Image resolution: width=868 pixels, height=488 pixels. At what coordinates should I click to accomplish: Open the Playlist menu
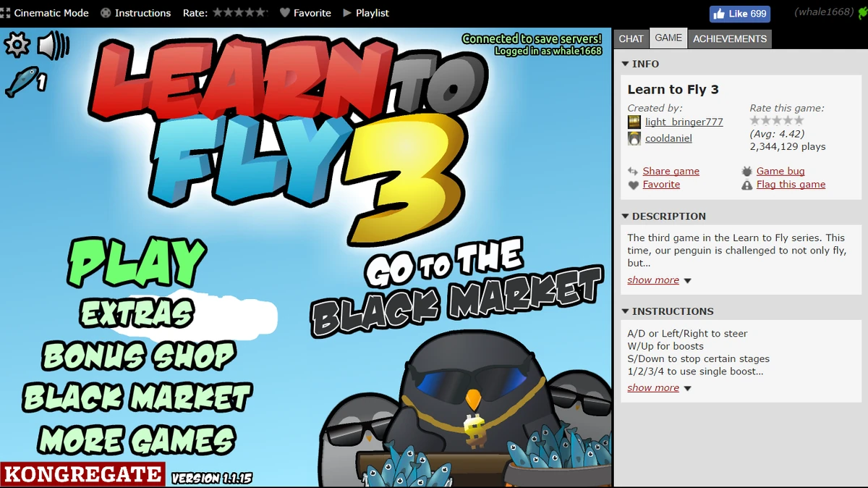click(x=365, y=13)
